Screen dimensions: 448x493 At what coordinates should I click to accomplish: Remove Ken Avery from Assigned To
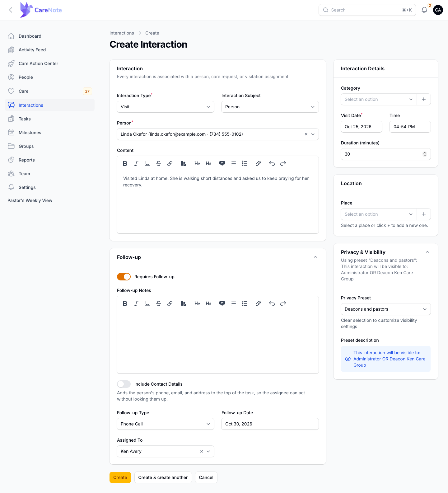[202, 451]
